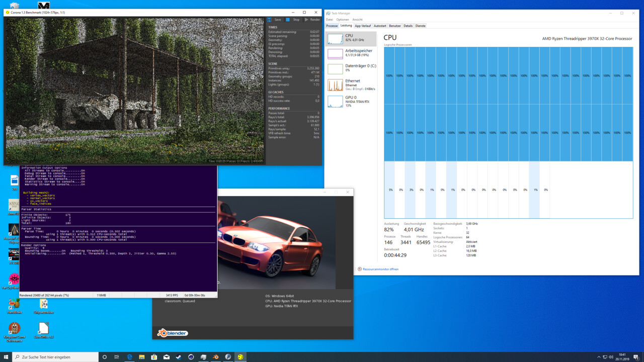Click the taskbar search field
The width and height of the screenshot is (644, 362).
tap(55, 357)
